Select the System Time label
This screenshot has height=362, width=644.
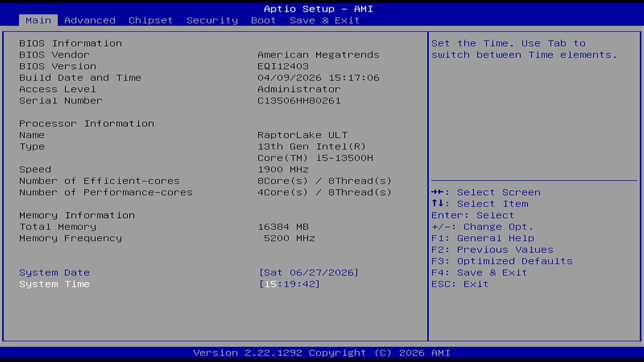54,284
